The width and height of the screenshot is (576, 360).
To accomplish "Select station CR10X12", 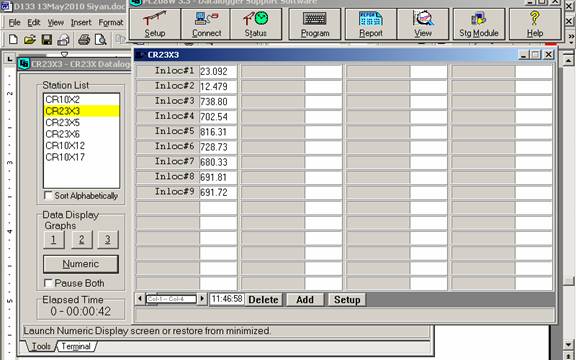I will [82, 145].
